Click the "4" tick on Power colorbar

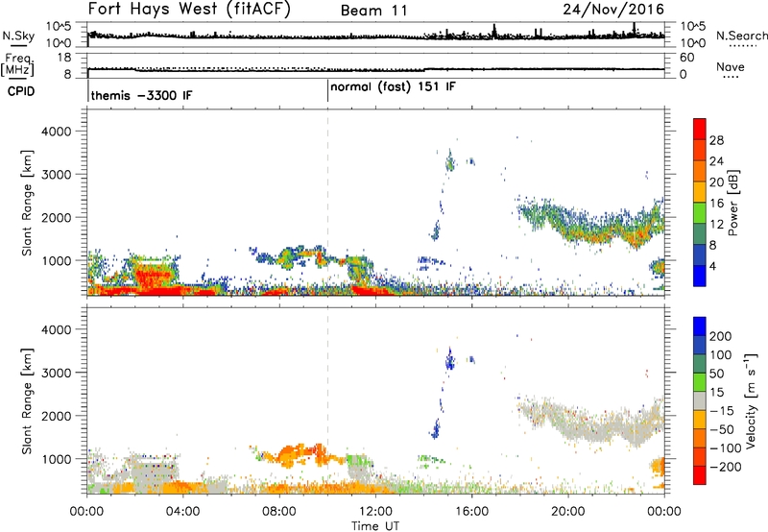tap(712, 266)
